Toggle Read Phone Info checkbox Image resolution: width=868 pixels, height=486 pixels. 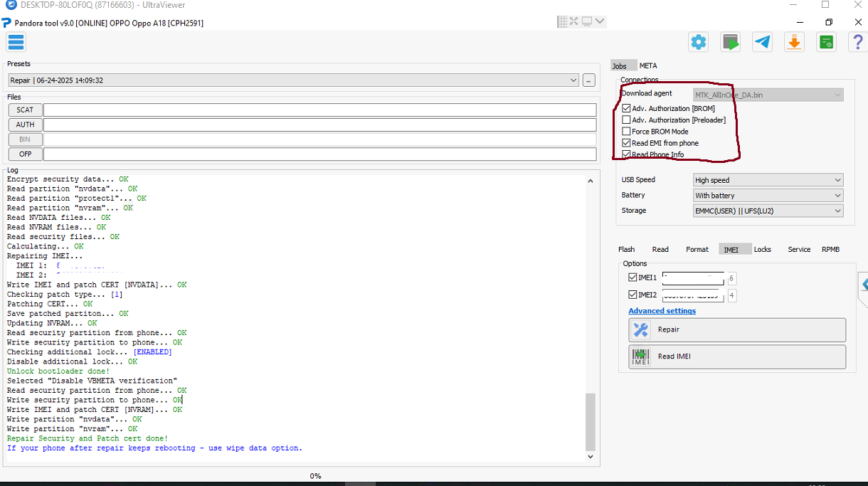coord(626,154)
